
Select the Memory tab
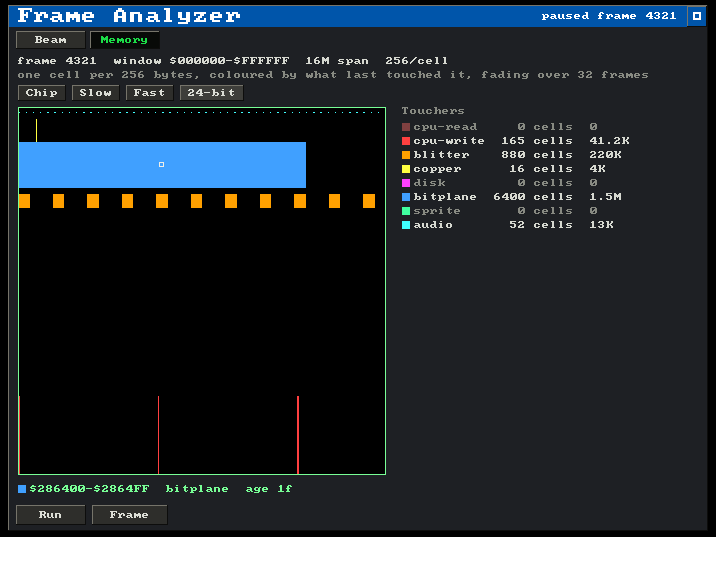point(124,40)
